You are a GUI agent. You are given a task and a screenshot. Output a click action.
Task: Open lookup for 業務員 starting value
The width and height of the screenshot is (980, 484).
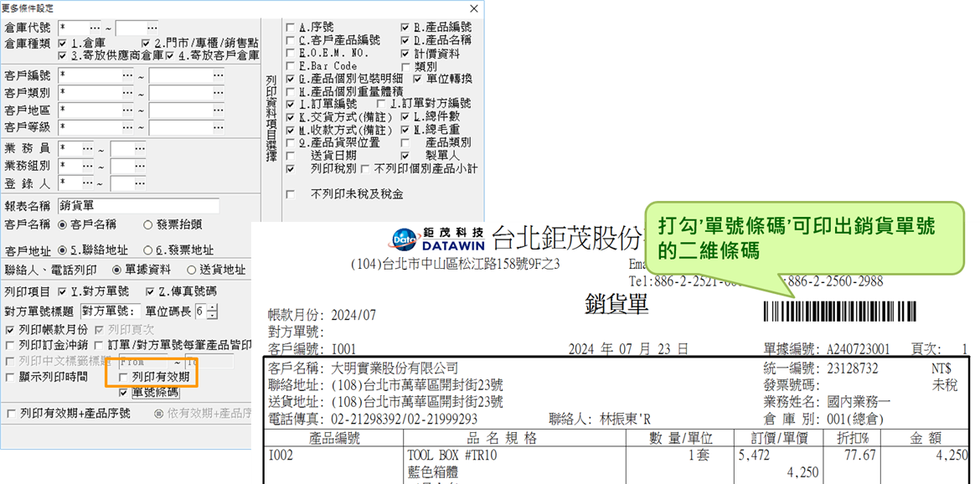(87, 149)
